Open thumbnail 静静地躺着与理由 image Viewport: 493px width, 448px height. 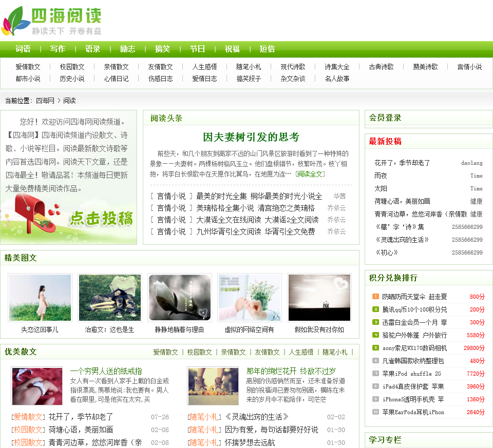pyautogui.click(x=180, y=298)
